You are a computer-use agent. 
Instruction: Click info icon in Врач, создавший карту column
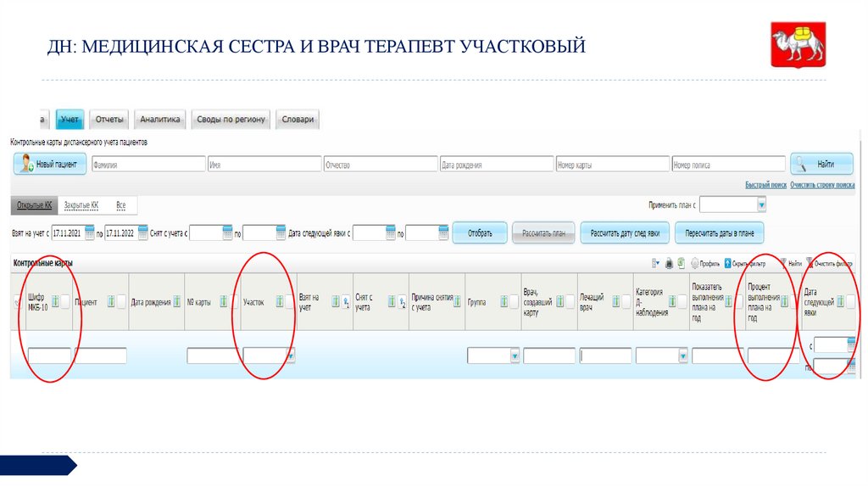[559, 301]
